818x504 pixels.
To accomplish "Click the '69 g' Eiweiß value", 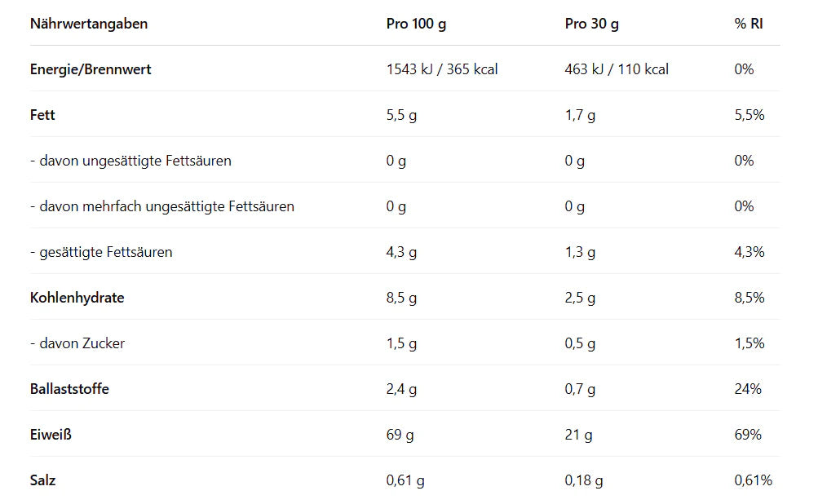I will click(x=400, y=435).
